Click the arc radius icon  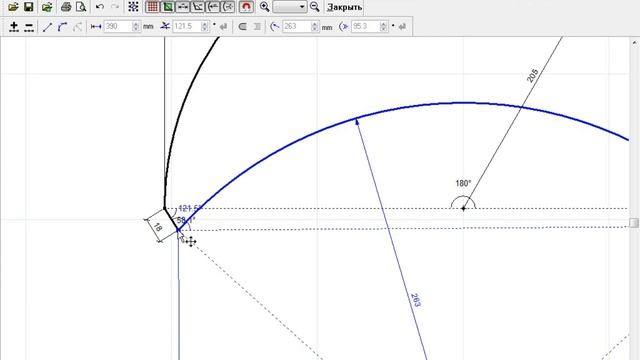[275, 27]
